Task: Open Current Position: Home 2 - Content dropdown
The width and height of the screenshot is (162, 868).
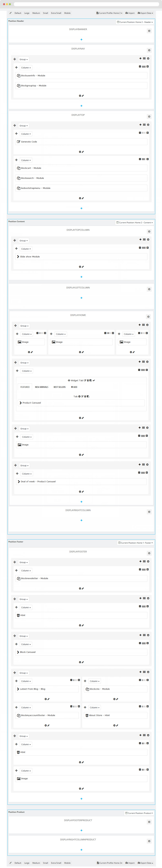Action: (x=134, y=223)
